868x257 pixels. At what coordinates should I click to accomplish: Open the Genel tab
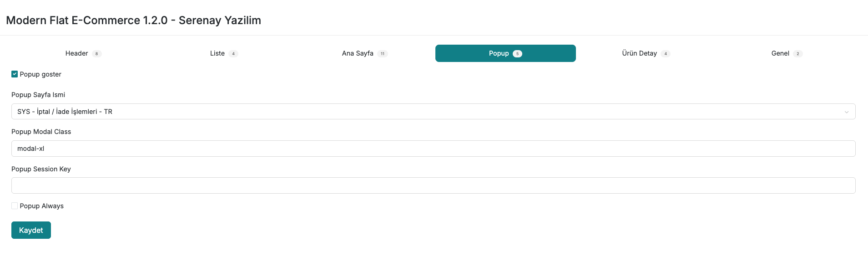780,53
